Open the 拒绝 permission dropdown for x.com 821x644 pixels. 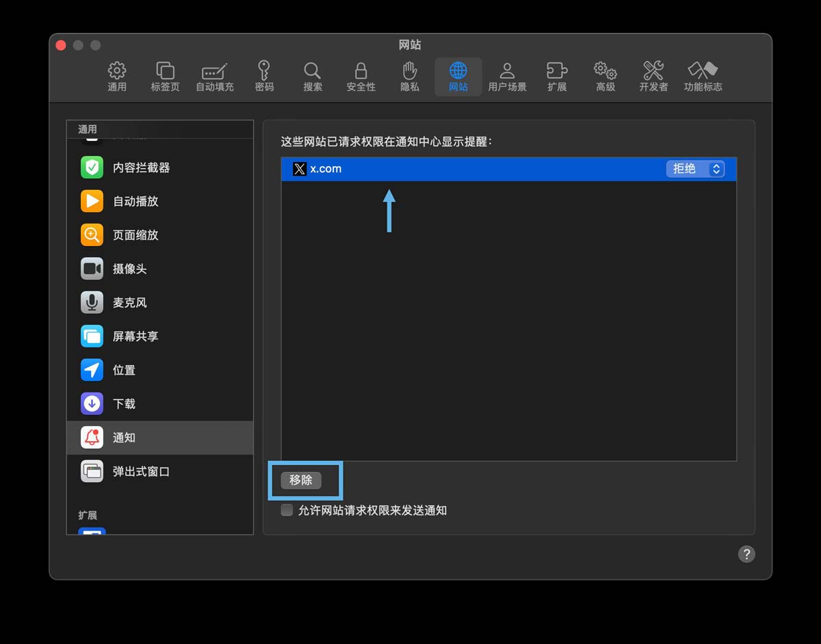695,169
